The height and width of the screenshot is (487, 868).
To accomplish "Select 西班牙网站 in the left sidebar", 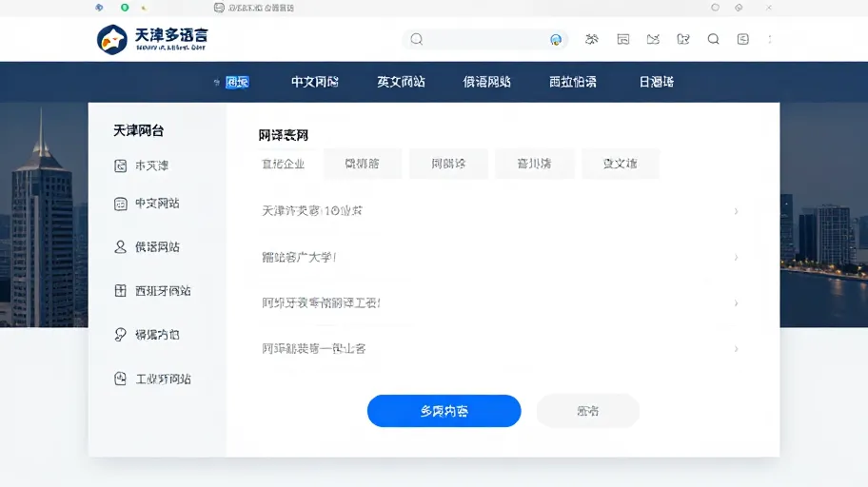I will pyautogui.click(x=163, y=290).
